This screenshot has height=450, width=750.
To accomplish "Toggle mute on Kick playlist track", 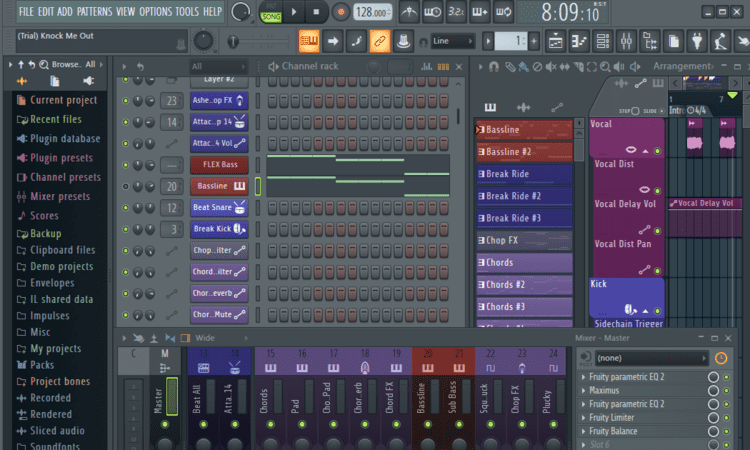I will 658,311.
